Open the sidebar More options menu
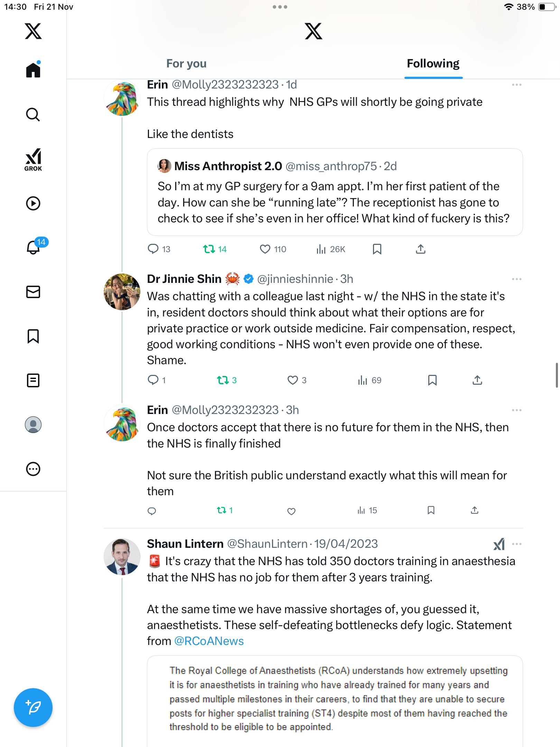This screenshot has height=747, width=560. tap(33, 469)
